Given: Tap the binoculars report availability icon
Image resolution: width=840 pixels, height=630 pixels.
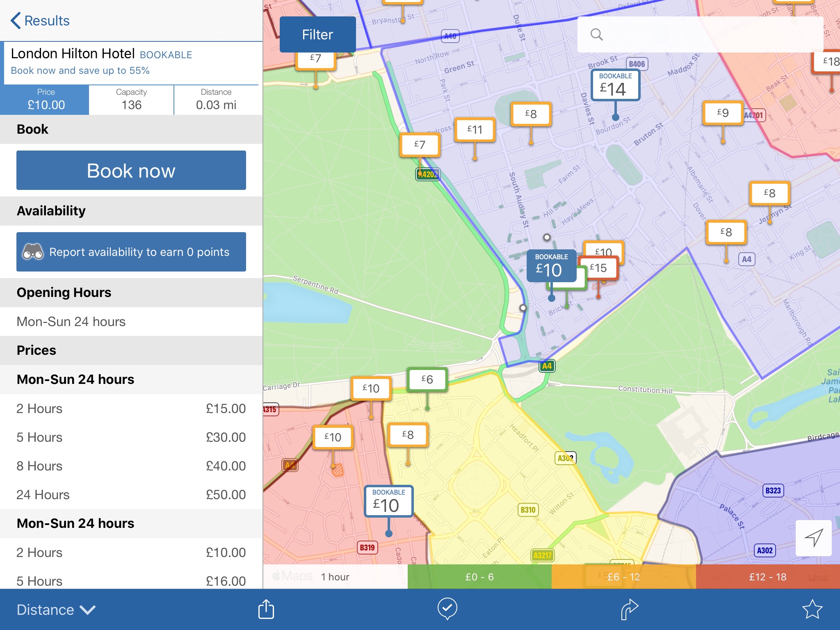Looking at the screenshot, I should tap(33, 251).
